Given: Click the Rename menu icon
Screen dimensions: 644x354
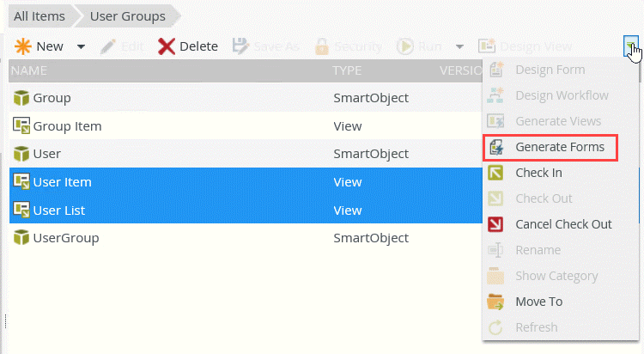Looking at the screenshot, I should point(495,250).
